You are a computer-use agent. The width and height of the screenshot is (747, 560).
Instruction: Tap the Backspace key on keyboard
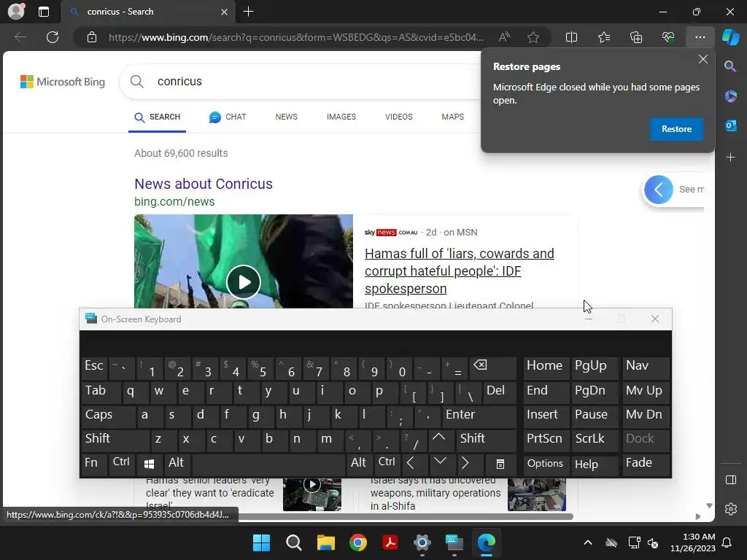[492, 367]
